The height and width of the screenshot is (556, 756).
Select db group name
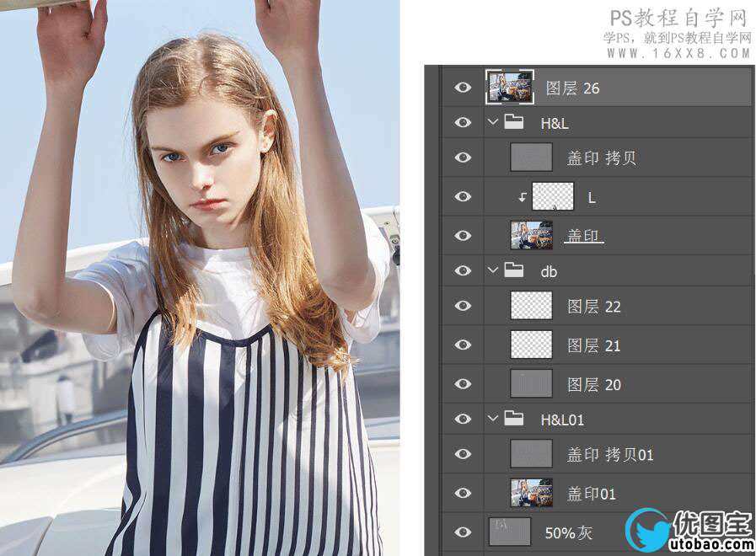click(x=549, y=272)
